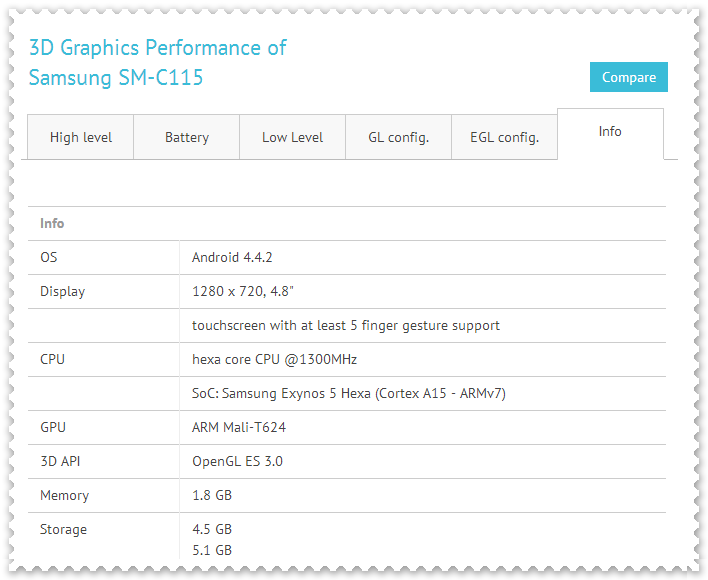Select the Low Level tab
This screenshot has height=580, width=708.
(293, 137)
